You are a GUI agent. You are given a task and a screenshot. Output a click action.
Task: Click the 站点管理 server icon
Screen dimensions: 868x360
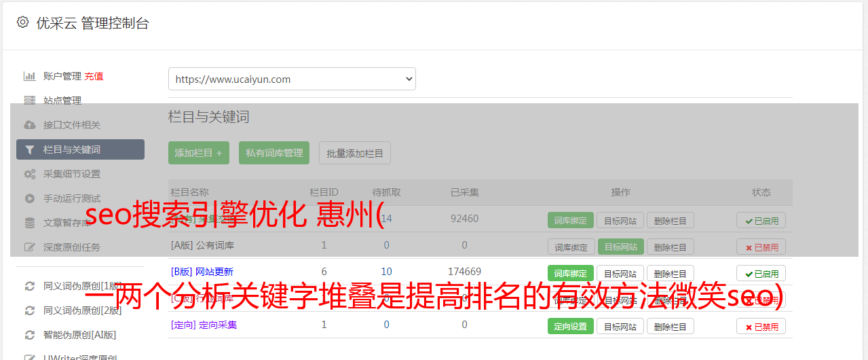(x=29, y=101)
